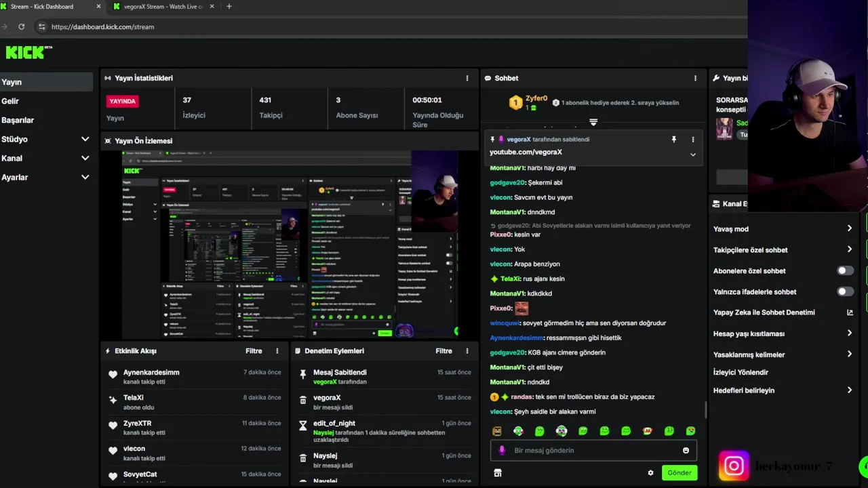Expand the pinned youtube.com/vegoraX message chevron
This screenshot has height=488, width=868.
[x=692, y=155]
